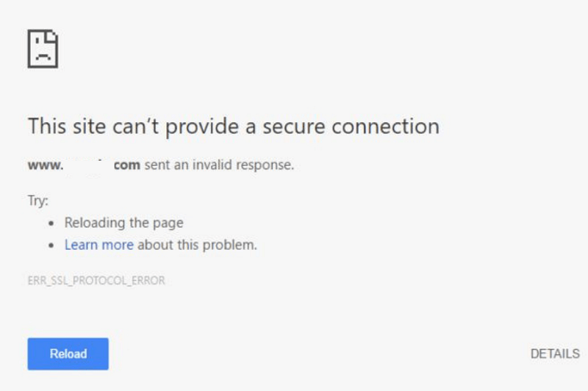Follow the Learn more link
Image resolution: width=588 pixels, height=391 pixels.
pos(98,245)
